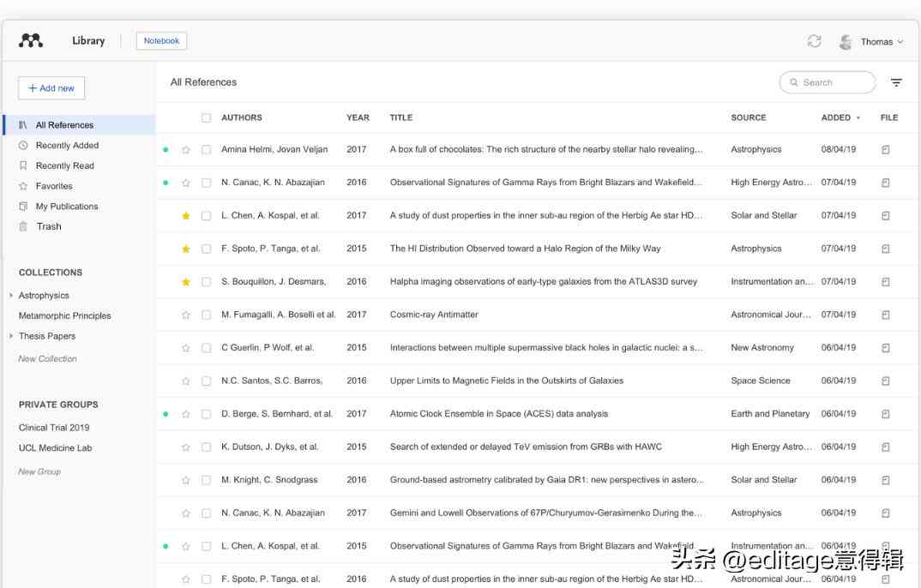The image size is (921, 588).
Task: Open the Library tab
Action: (88, 40)
